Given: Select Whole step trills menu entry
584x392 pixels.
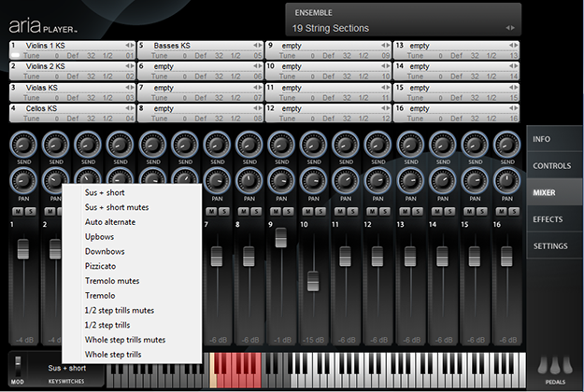Looking at the screenshot, I should point(132,355).
